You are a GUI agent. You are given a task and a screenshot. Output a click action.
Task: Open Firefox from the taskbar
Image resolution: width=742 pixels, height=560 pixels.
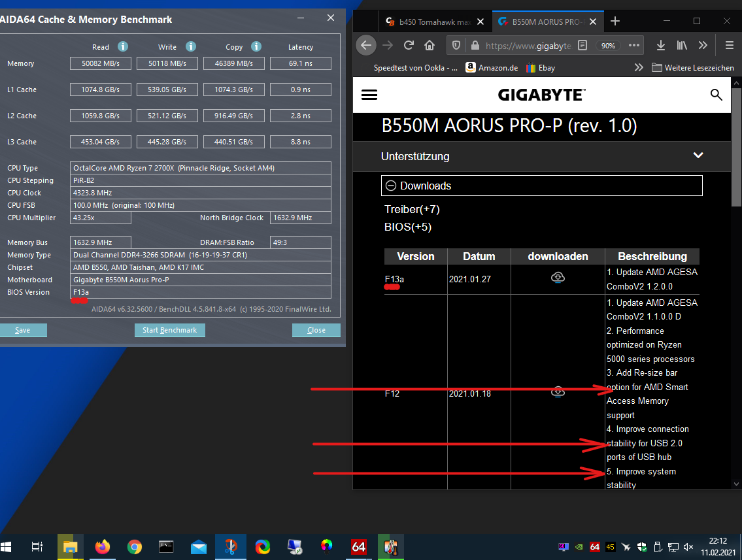click(x=102, y=547)
